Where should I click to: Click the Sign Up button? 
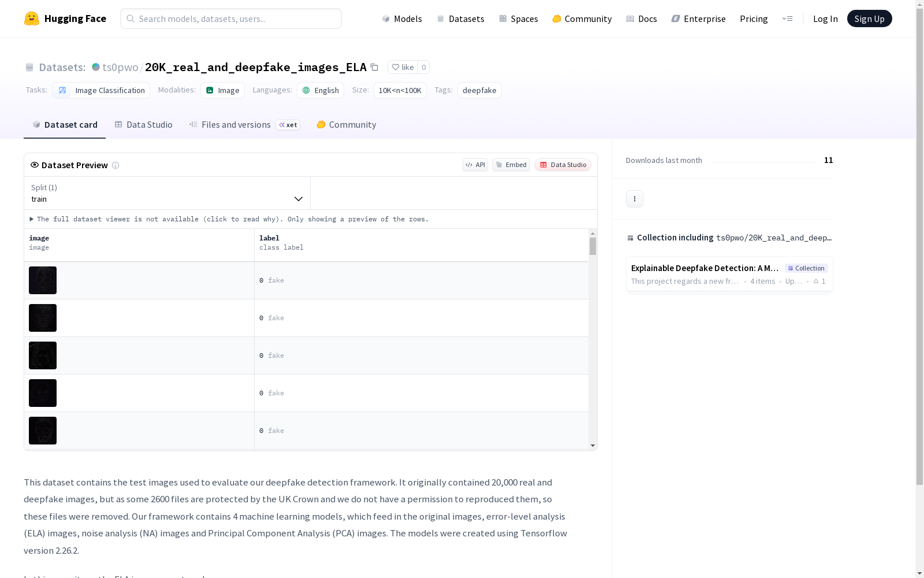[x=869, y=18]
